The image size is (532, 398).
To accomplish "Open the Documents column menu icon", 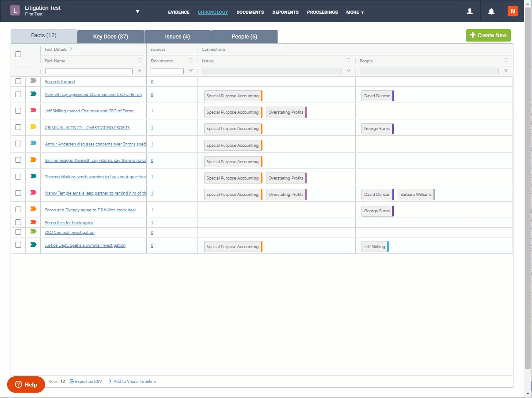I will pyautogui.click(x=191, y=60).
